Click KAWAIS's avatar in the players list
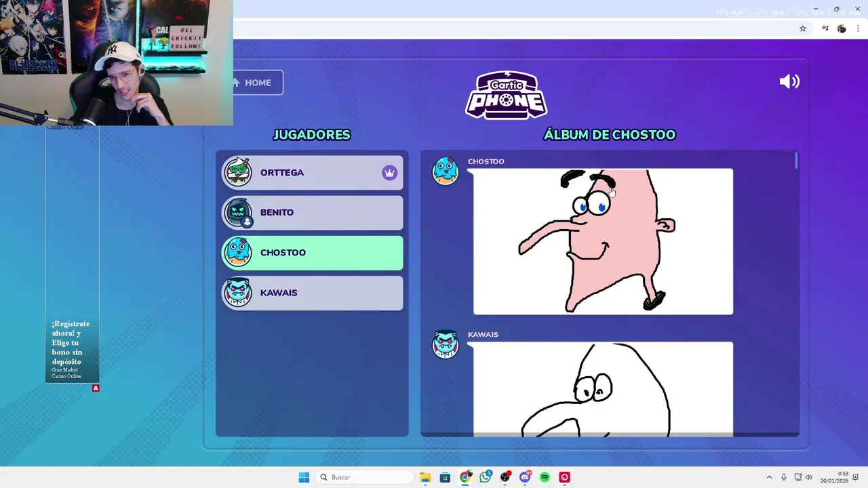The height and width of the screenshot is (488, 868). (238, 293)
